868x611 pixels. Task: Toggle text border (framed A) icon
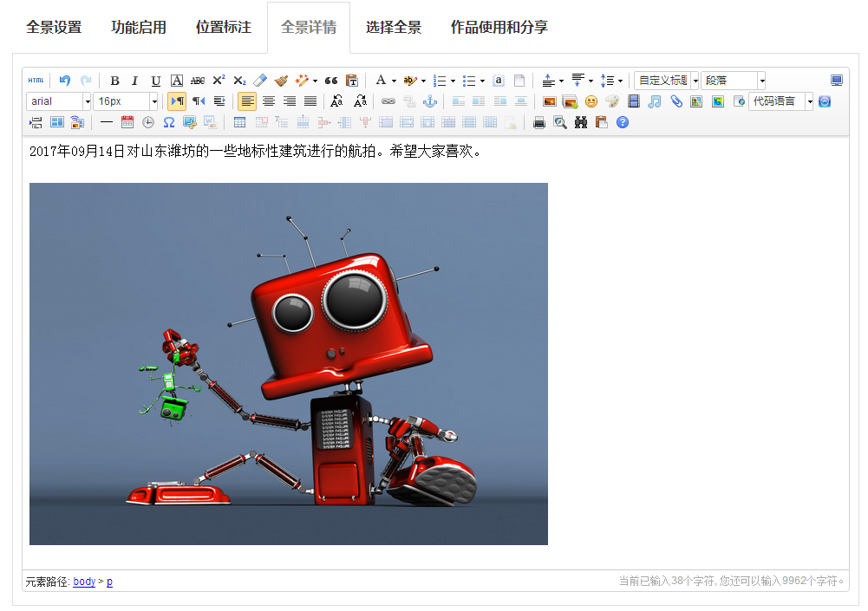(x=177, y=81)
